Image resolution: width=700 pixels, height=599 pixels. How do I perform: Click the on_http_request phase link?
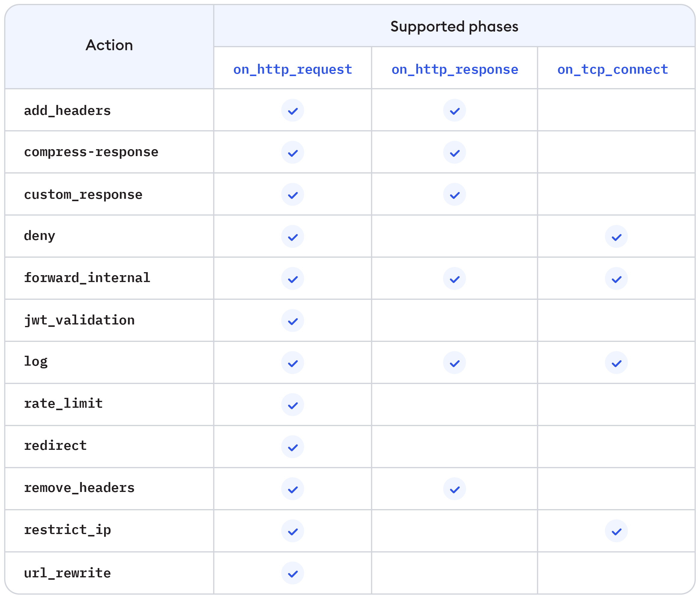coord(293,69)
